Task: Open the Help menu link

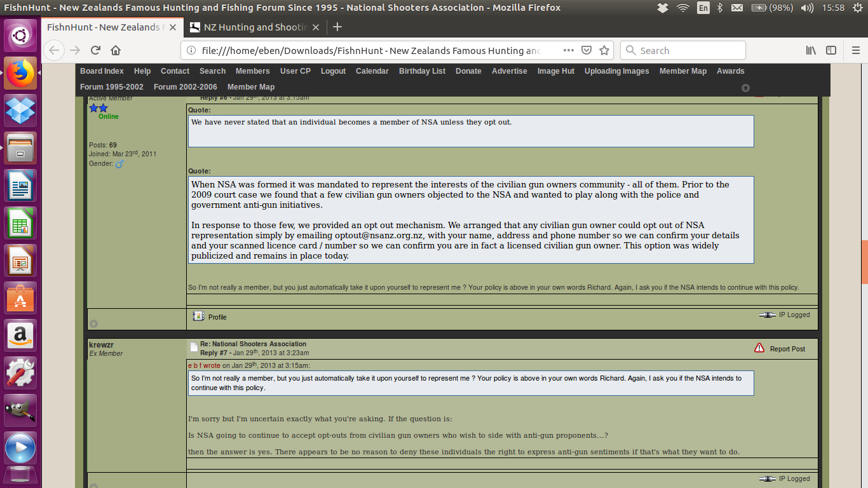Action: pos(142,71)
